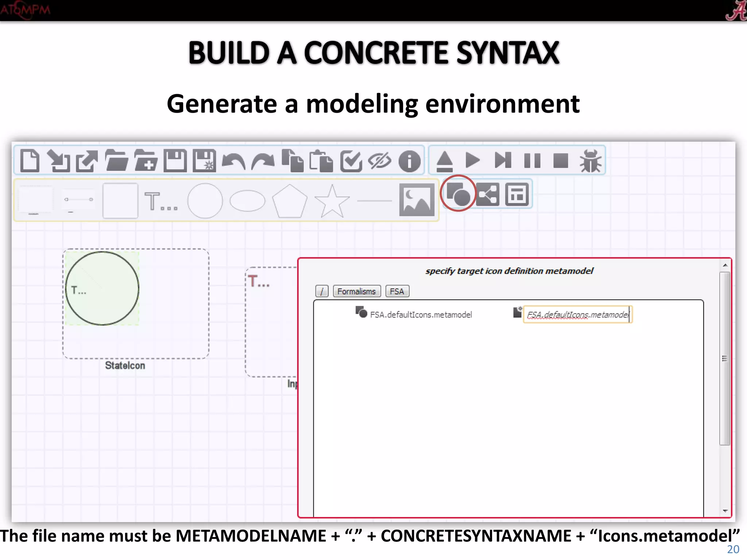747x560 pixels.
Task: Click the file name input field
Action: point(577,314)
